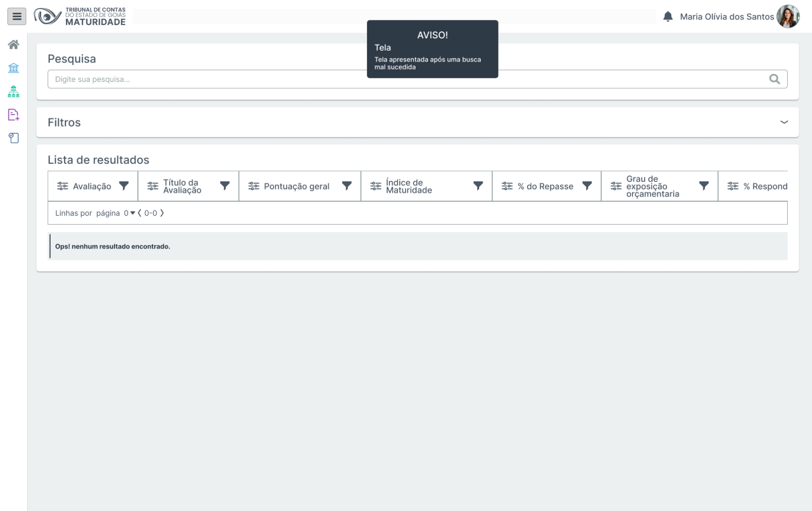This screenshot has height=511, width=812.
Task: Select the organization hierarchy icon in sidebar
Action: pos(13,91)
